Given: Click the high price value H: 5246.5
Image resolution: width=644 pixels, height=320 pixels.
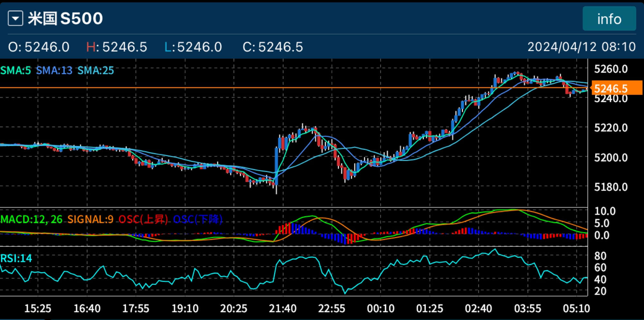Looking at the screenshot, I should [x=117, y=47].
